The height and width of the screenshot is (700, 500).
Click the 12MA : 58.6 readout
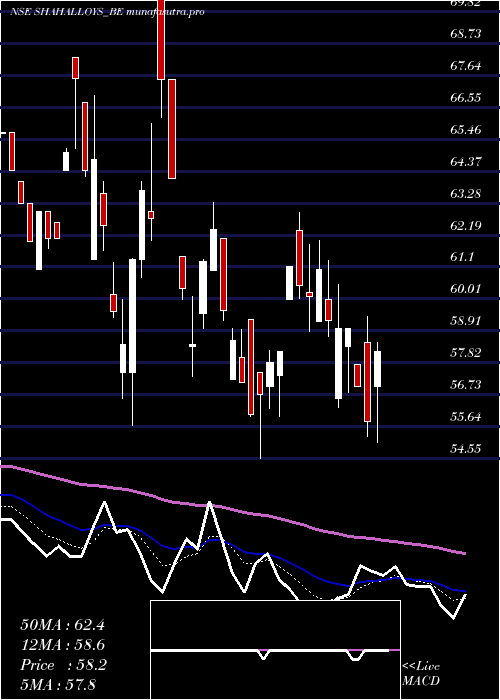tap(62, 646)
